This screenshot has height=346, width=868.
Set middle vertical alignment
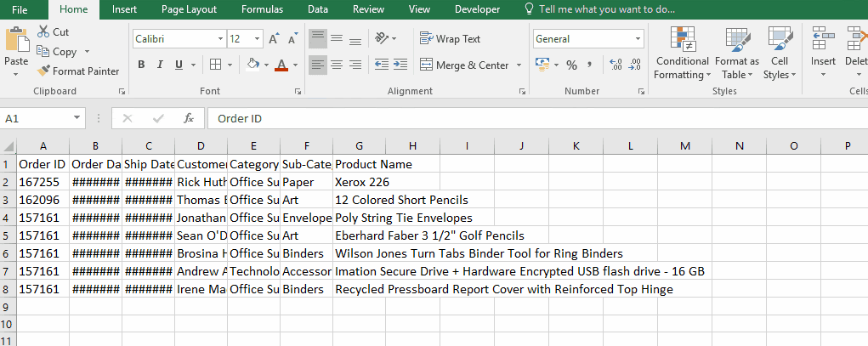click(337, 39)
